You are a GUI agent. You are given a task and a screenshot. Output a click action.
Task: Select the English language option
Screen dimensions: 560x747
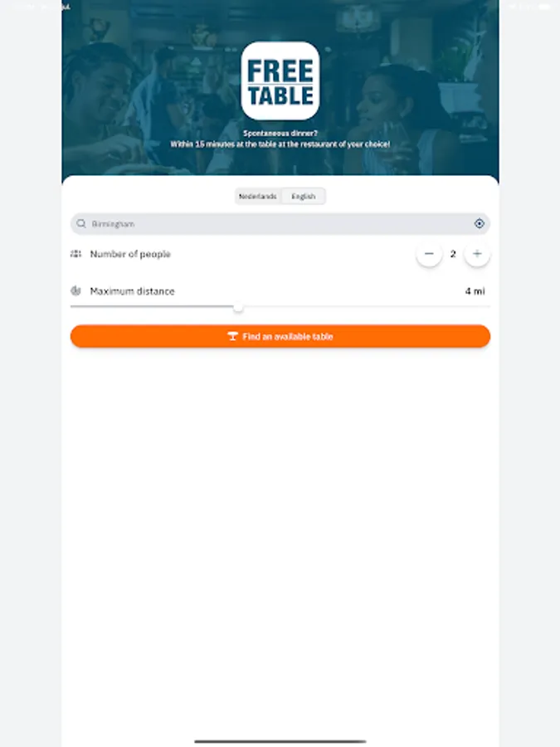(x=304, y=196)
